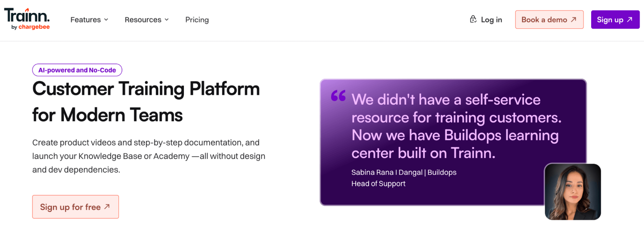Click the flame accent on Trainn logo
Screen dimensions: 644x243
point(27,10)
